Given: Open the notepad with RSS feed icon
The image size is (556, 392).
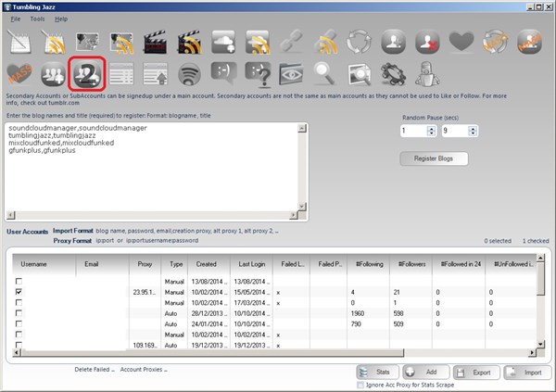Looking at the screenshot, I should point(53,42).
